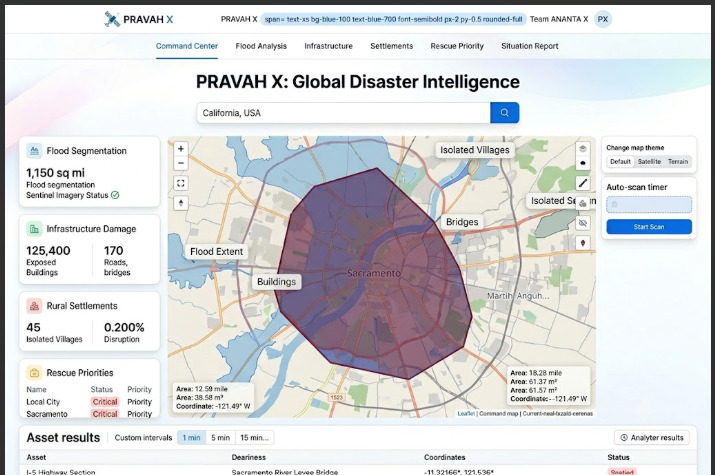Toggle the crossed-eye hide overlay icon
This screenshot has height=475, width=715.
pos(583,223)
